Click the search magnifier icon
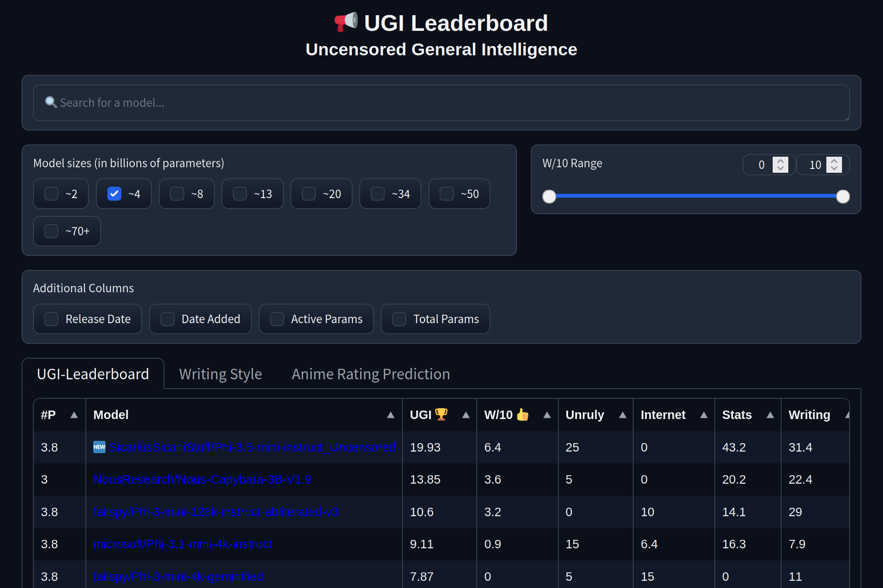The image size is (883, 588). (x=51, y=102)
